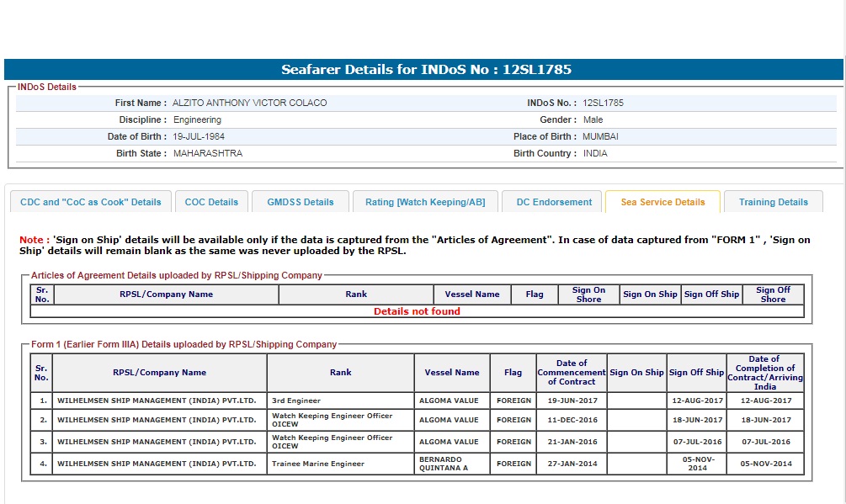Click the 19-JUN-2017 commencement date cell

point(571,401)
